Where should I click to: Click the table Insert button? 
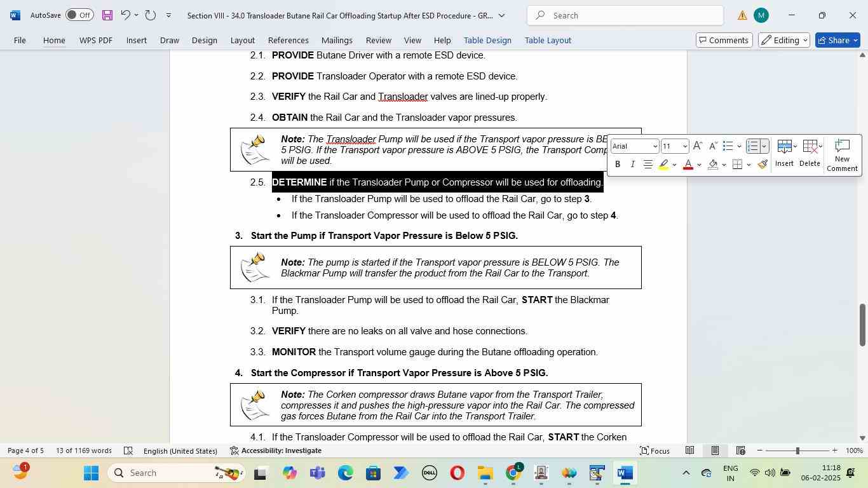tap(784, 153)
